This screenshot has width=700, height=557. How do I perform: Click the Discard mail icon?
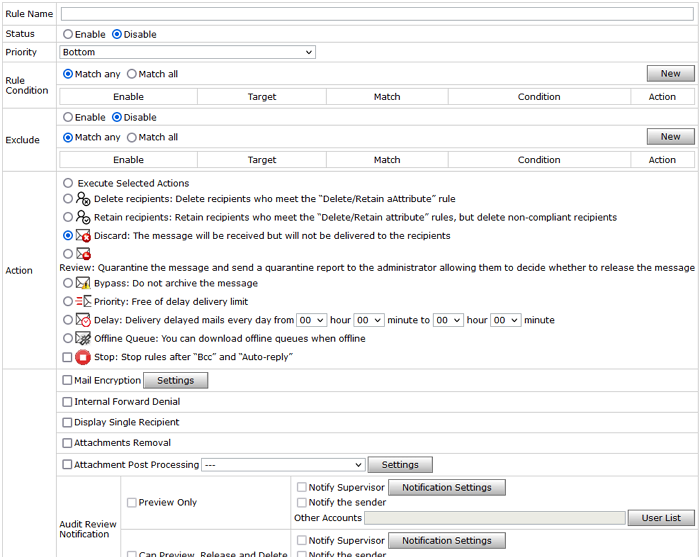(x=84, y=236)
